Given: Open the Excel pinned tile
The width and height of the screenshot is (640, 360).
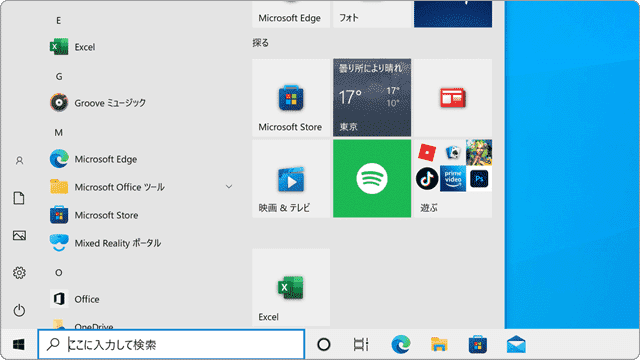Looking at the screenshot, I should 291,287.
